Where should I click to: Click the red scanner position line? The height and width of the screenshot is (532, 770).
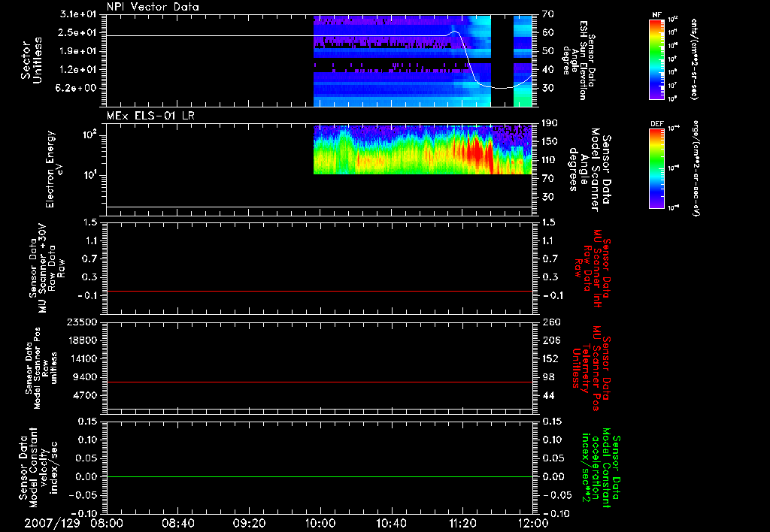319,382
